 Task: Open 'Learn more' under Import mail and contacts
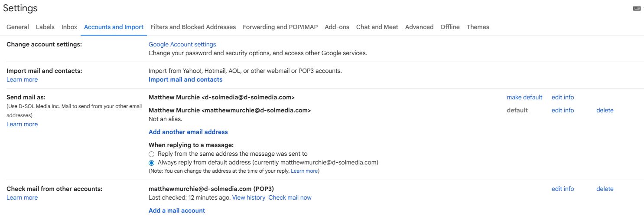click(x=22, y=79)
